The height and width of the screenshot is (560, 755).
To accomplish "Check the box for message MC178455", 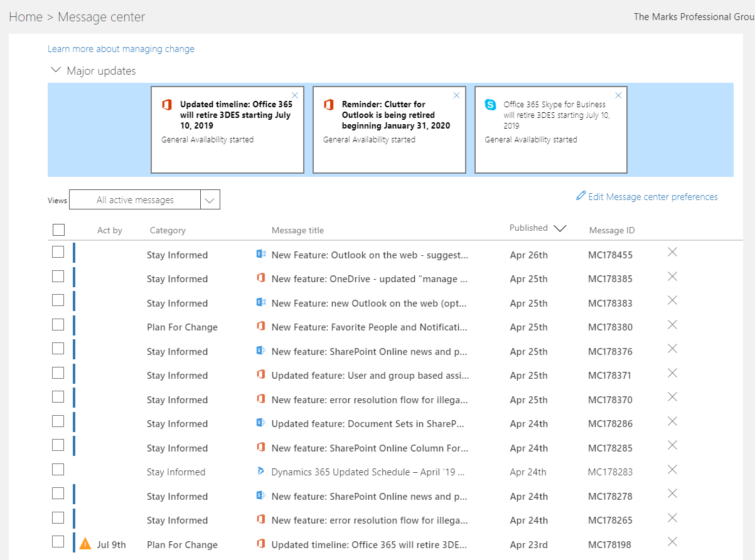I will tap(58, 252).
